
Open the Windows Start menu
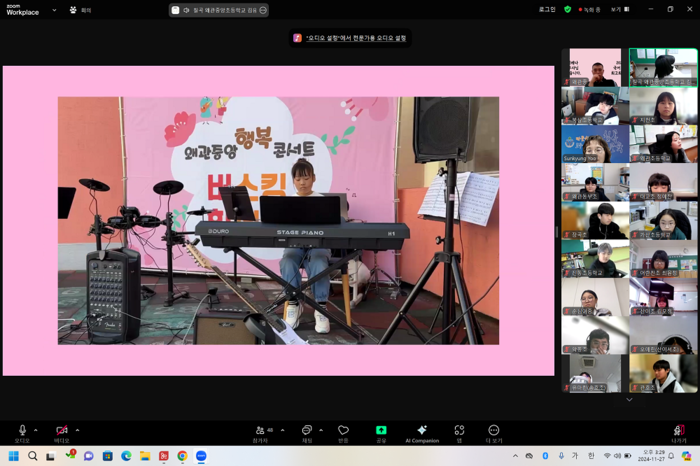(13, 456)
